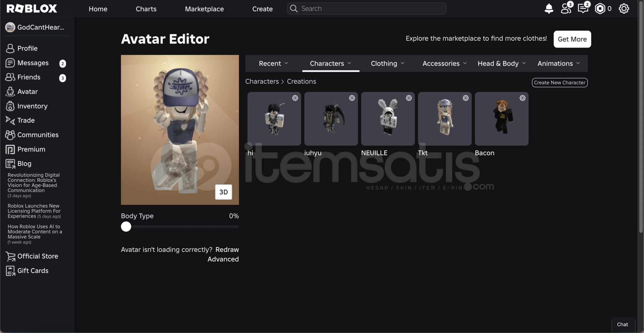This screenshot has height=333, width=644.
Task: Select the iuhyu character thumbnail
Action: pos(331,119)
